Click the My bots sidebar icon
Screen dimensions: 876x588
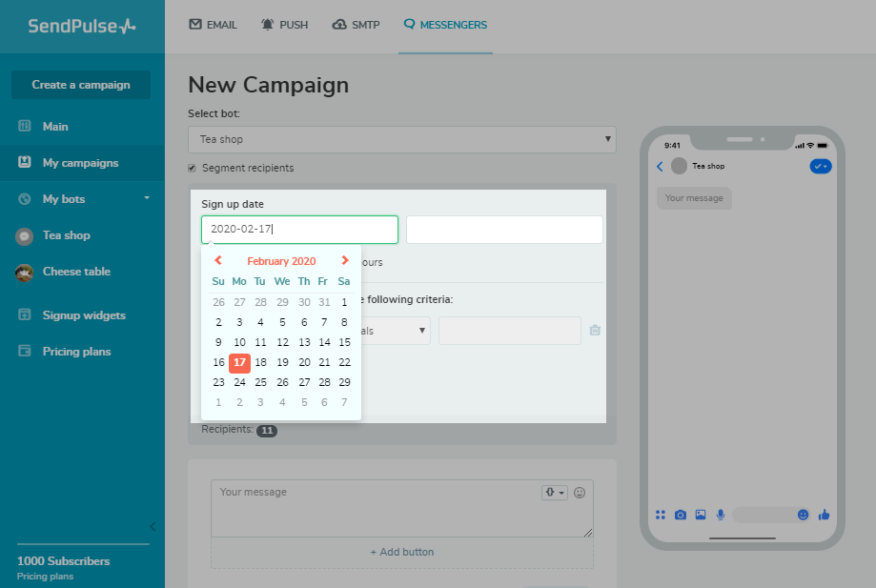(x=25, y=199)
